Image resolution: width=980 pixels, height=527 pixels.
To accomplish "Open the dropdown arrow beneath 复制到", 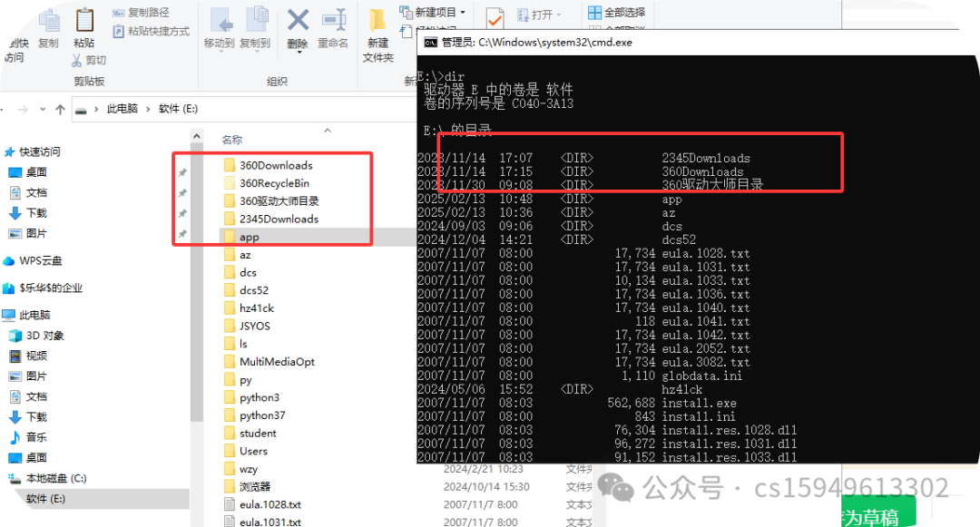I will (x=256, y=52).
